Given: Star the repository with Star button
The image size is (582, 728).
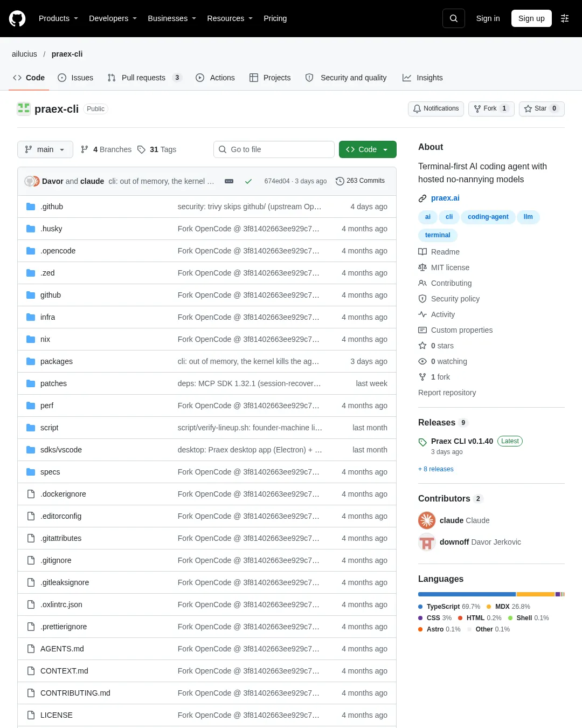Looking at the screenshot, I should click(x=542, y=109).
